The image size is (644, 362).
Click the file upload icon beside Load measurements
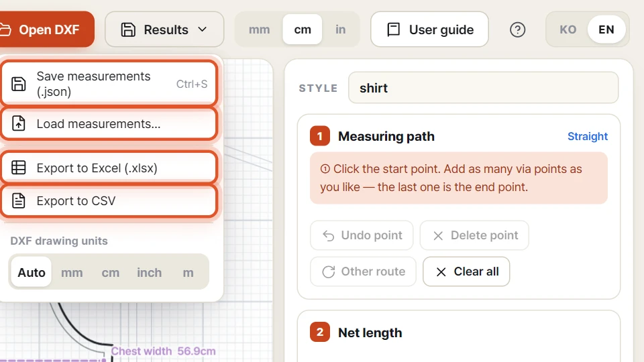[x=19, y=123]
